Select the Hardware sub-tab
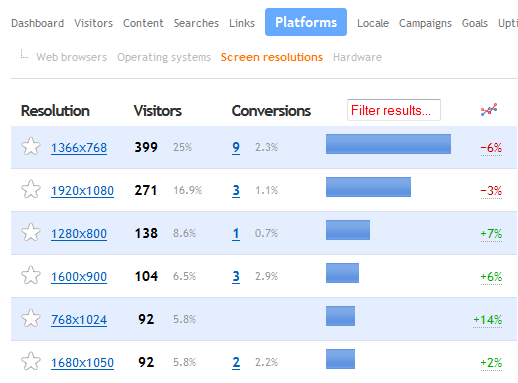The image size is (518, 383). (x=357, y=57)
